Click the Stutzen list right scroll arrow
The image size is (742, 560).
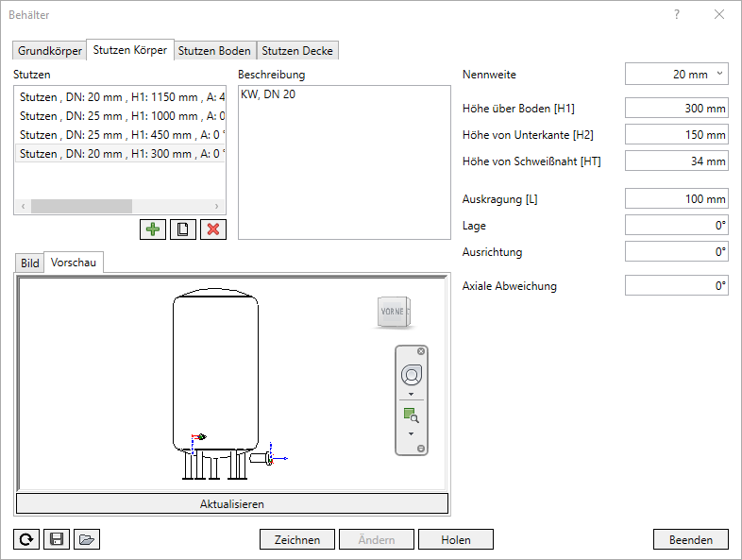[217, 207]
